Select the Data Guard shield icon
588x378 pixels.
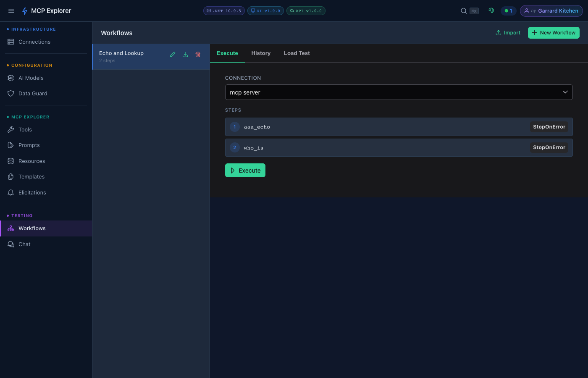(10, 93)
